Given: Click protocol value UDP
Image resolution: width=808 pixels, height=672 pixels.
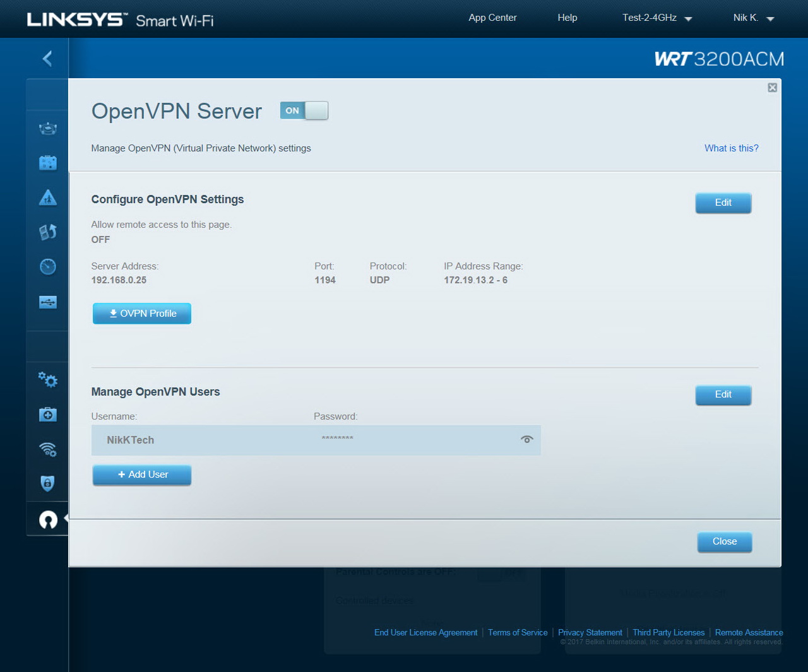Looking at the screenshot, I should [x=379, y=280].
